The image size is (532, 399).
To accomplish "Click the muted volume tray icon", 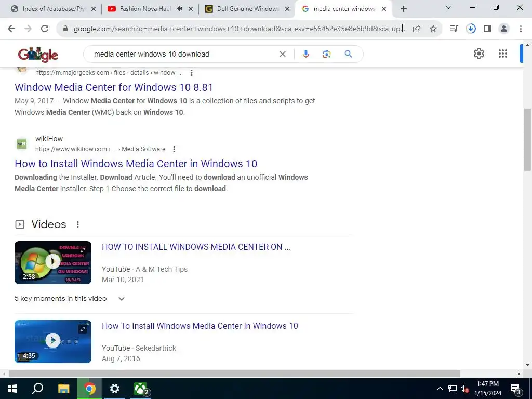I will point(464,389).
